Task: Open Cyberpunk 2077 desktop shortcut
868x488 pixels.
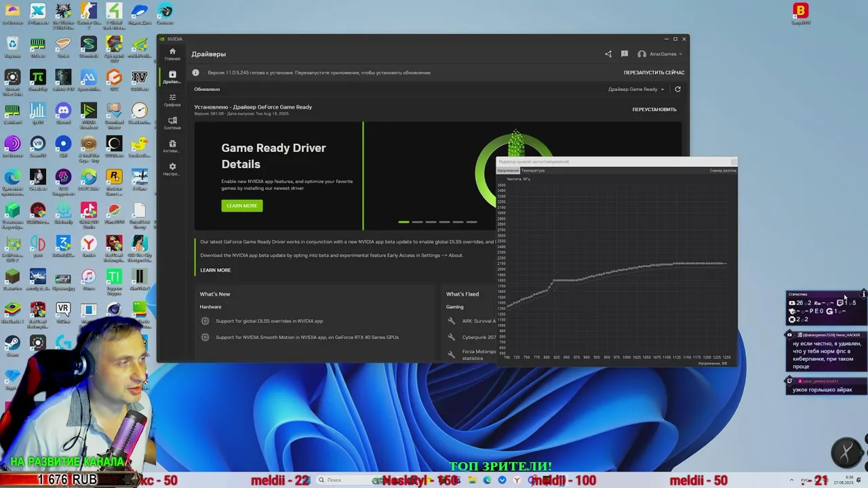Action: click(x=114, y=47)
